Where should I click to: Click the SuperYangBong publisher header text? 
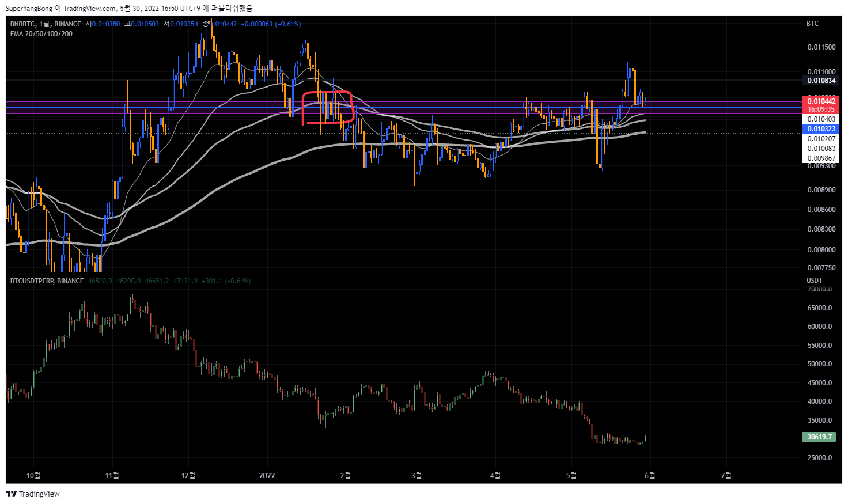[29, 9]
